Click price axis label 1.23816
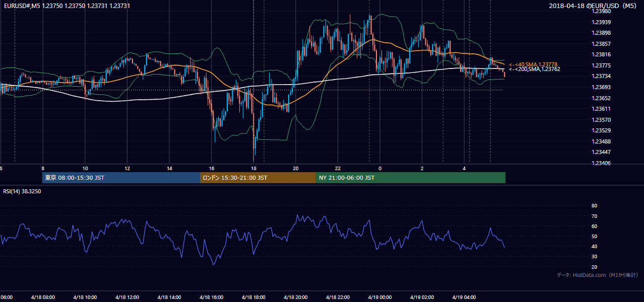 [x=601, y=54]
